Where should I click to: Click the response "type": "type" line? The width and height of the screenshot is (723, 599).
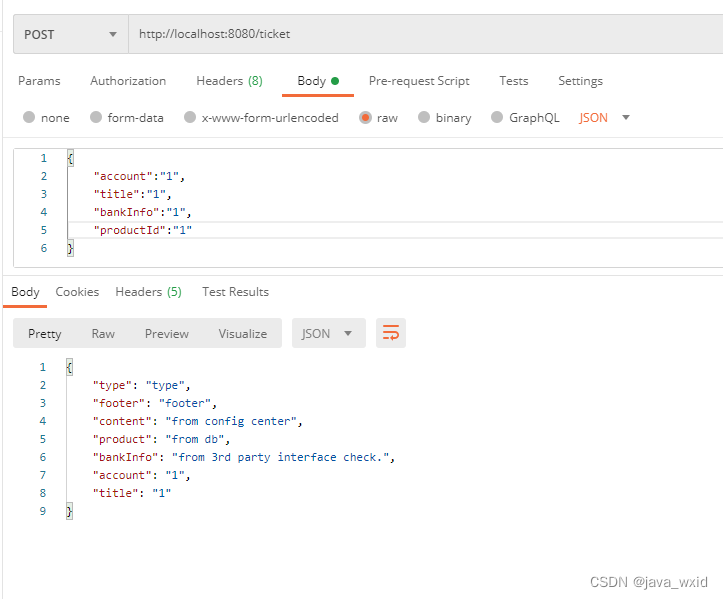coord(141,385)
